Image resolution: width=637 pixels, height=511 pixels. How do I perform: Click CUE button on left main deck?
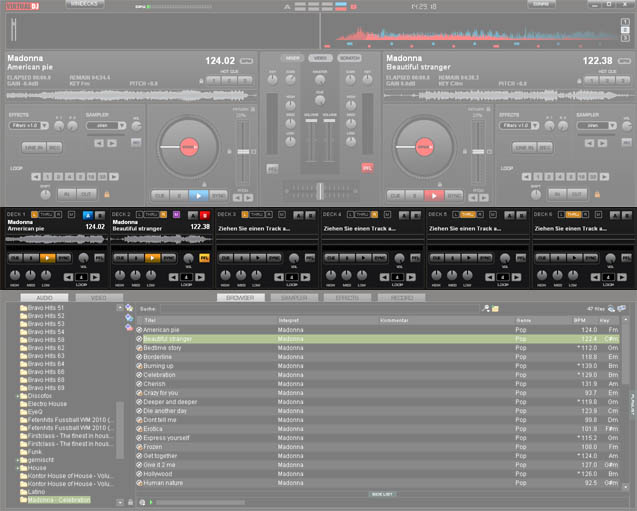(x=160, y=196)
